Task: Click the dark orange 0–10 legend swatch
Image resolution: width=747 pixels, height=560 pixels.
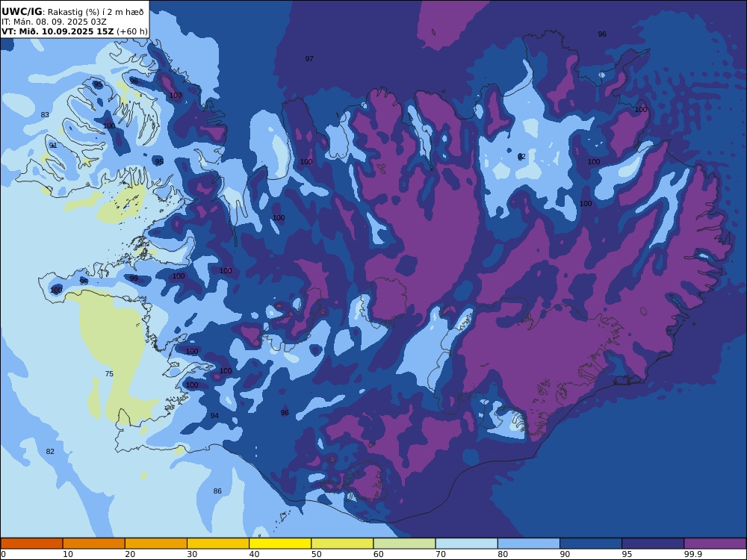Action: coord(31,544)
